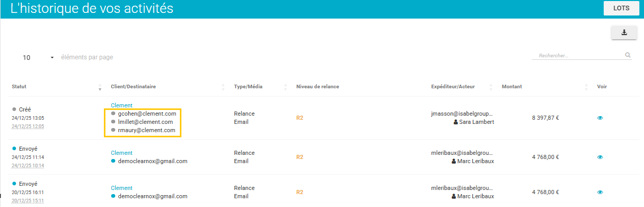Sort by Client/Destinataire column arrows
Image resolution: width=644 pixels, height=207 pixels.
(223, 87)
